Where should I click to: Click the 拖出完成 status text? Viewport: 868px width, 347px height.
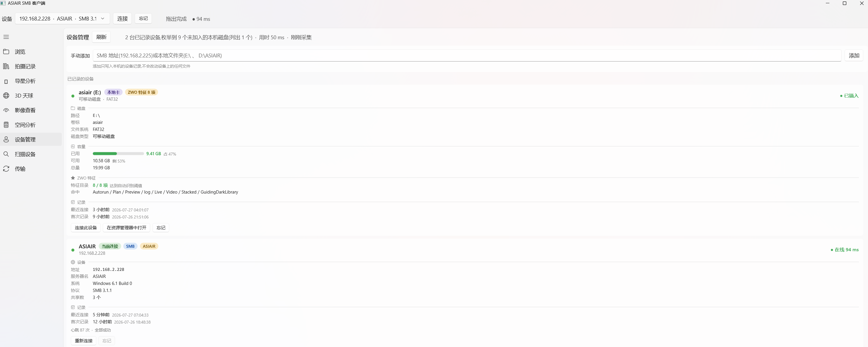(x=176, y=19)
